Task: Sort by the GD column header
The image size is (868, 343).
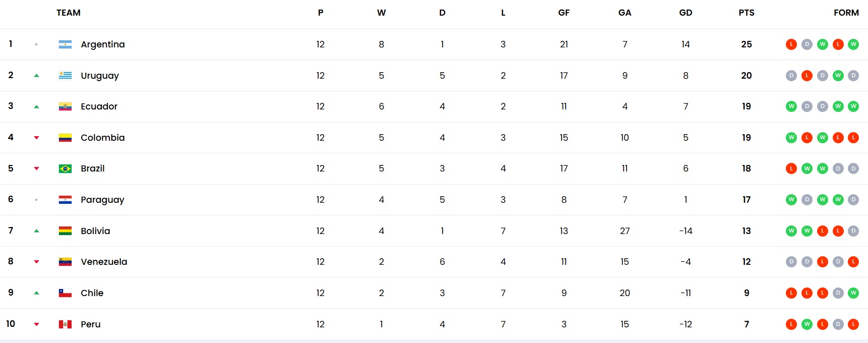Action: coord(686,13)
